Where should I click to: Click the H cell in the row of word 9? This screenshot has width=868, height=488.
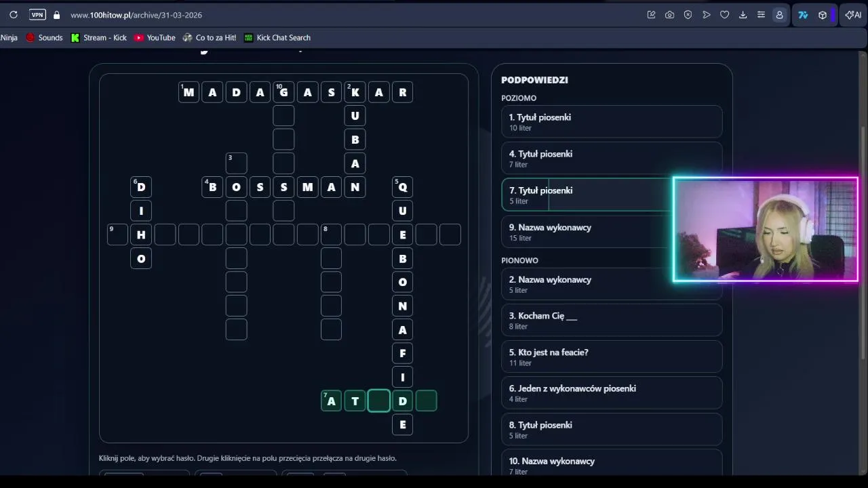(142, 235)
